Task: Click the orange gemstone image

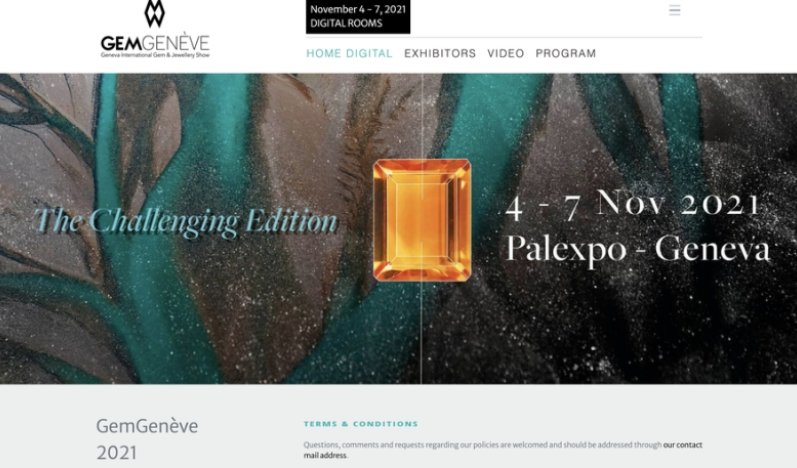Action: point(422,220)
